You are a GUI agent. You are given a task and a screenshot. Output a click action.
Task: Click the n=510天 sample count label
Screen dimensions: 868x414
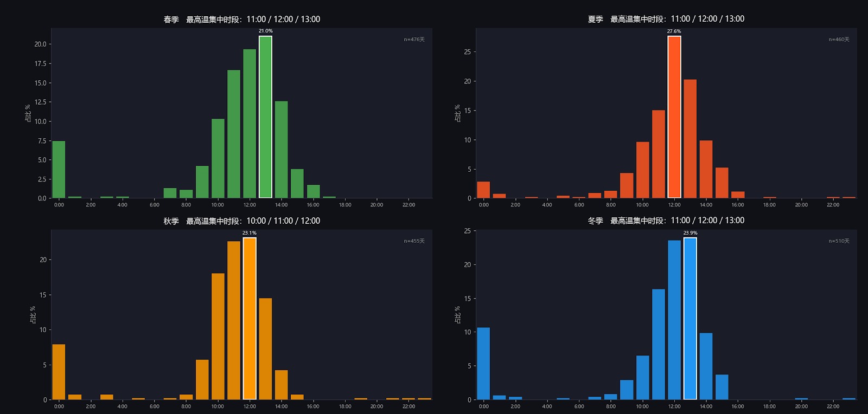coord(839,241)
